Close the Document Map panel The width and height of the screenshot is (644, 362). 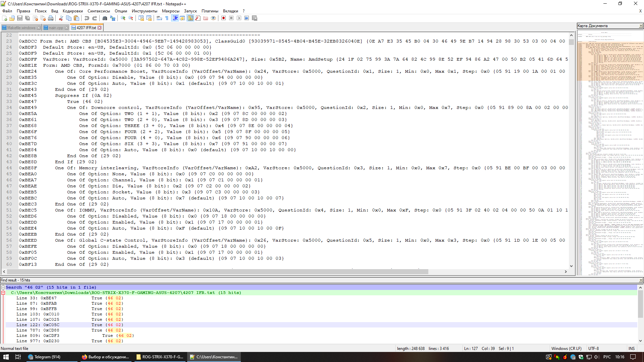coord(641,26)
